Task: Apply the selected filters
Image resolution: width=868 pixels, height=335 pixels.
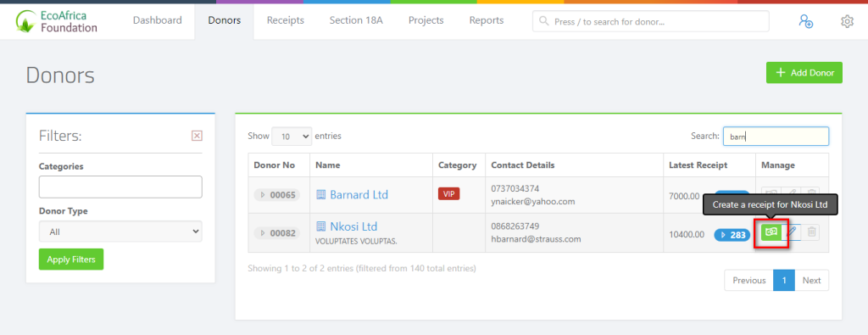Action: 71,260
